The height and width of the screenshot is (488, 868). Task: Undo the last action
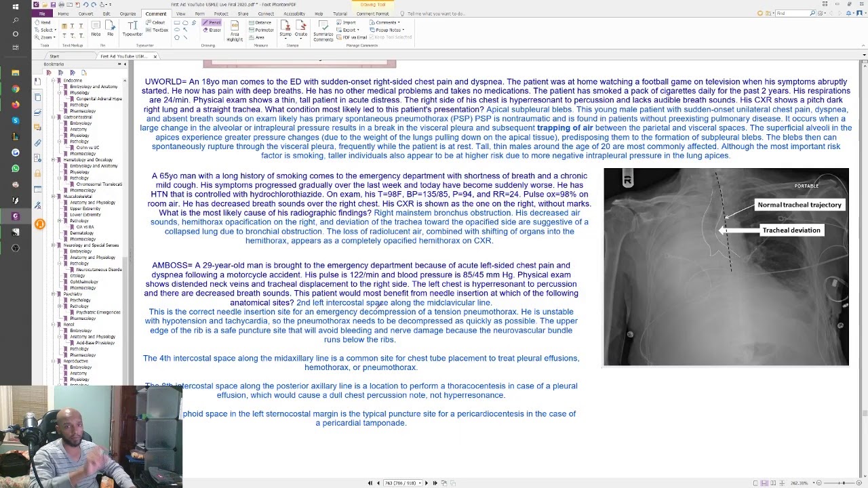click(x=85, y=5)
